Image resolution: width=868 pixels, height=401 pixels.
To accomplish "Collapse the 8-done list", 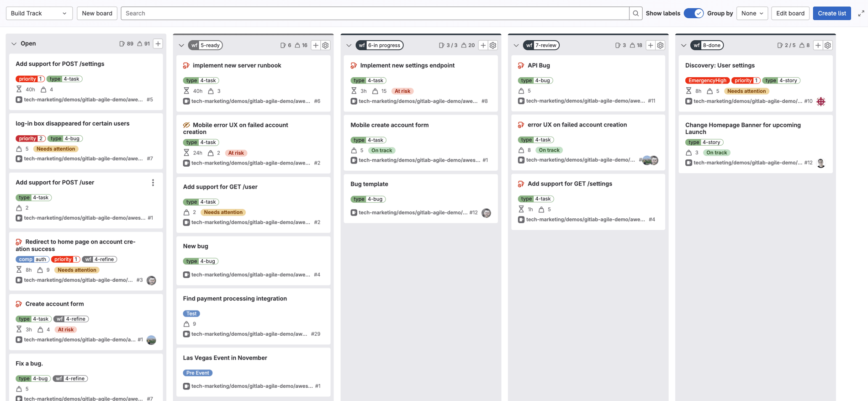I will (x=684, y=45).
